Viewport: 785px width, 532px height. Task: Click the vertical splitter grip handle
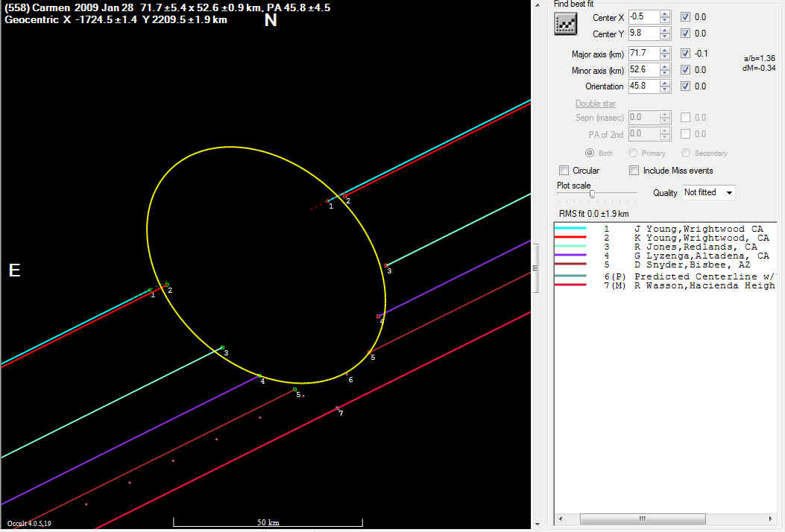535,268
